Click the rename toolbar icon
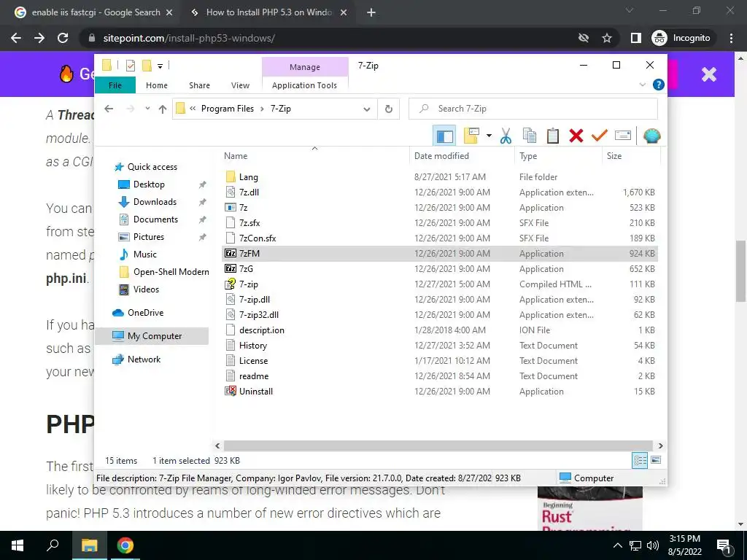 click(623, 136)
